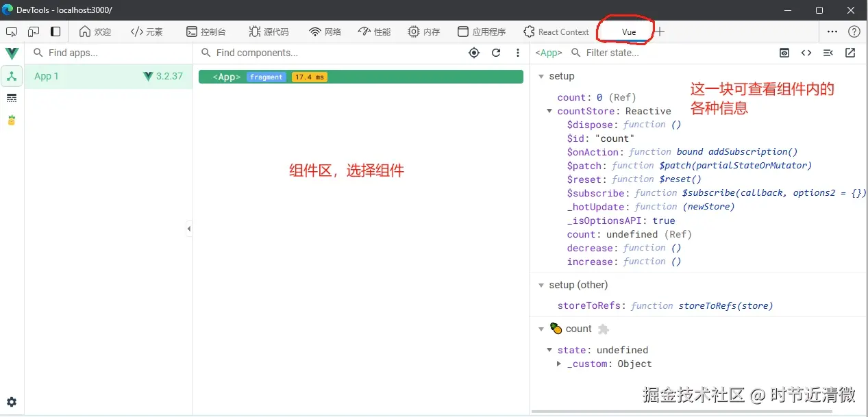This screenshot has height=417, width=868.
Task: Click the inspect DOM code icon
Action: pos(806,53)
